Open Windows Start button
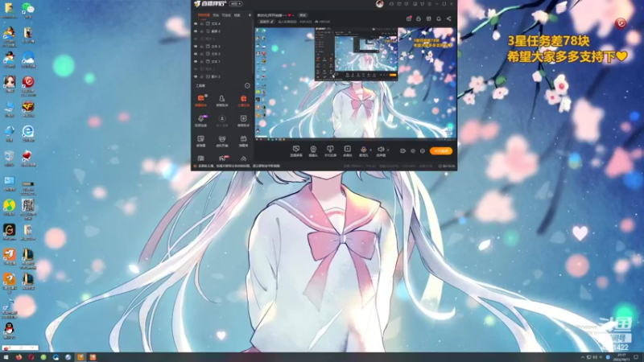 pyautogui.click(x=6, y=357)
